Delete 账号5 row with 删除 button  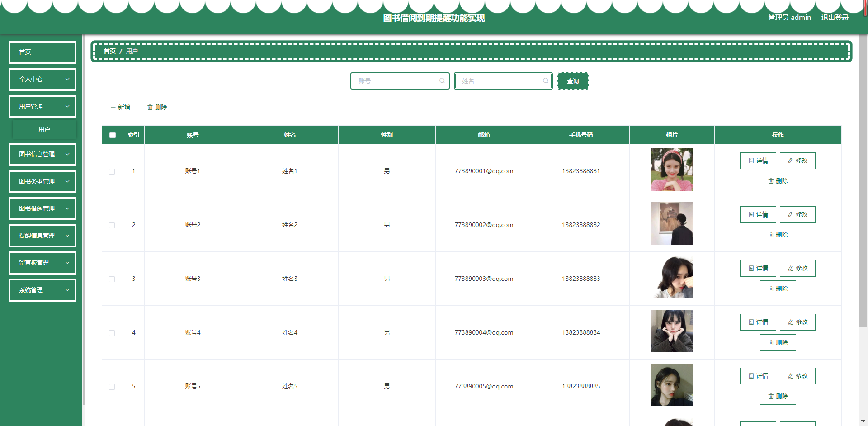pyautogui.click(x=778, y=396)
